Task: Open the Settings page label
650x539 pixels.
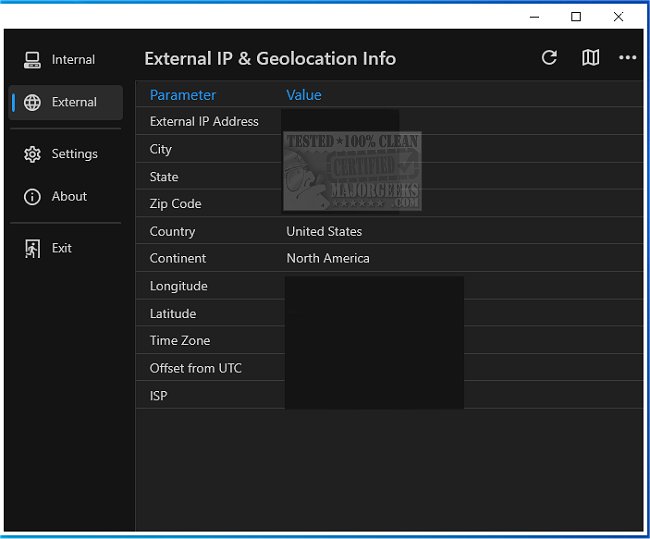Action: pos(75,154)
